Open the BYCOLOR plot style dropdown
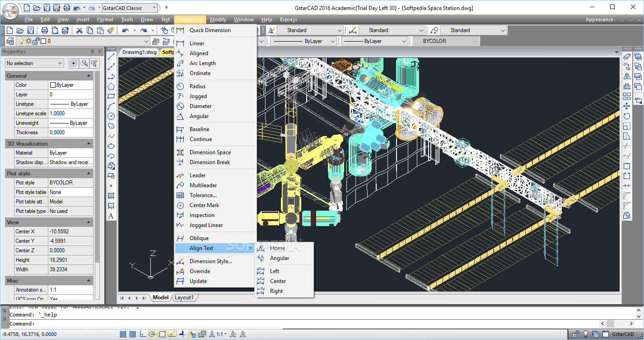The height and width of the screenshot is (340, 644). coord(446,41)
